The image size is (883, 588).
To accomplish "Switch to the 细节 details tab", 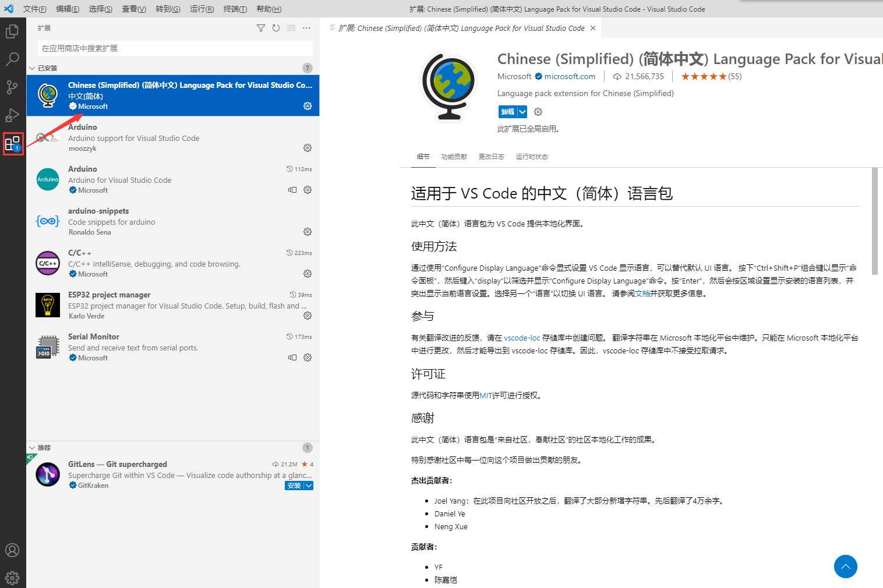I will [423, 157].
